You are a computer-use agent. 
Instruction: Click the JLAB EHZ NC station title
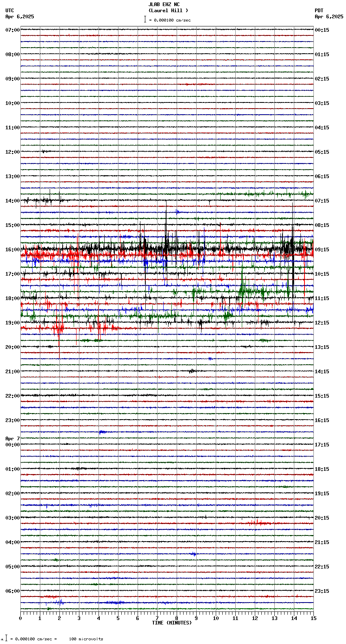(164, 4)
